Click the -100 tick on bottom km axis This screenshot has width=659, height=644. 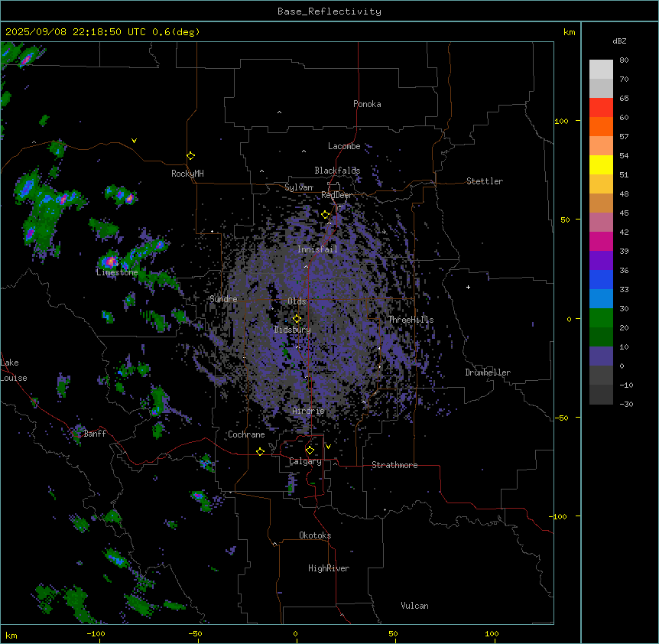coord(96,633)
